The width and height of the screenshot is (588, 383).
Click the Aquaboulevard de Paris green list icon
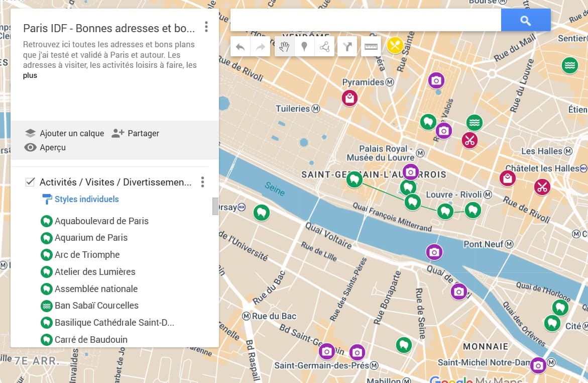(47, 221)
